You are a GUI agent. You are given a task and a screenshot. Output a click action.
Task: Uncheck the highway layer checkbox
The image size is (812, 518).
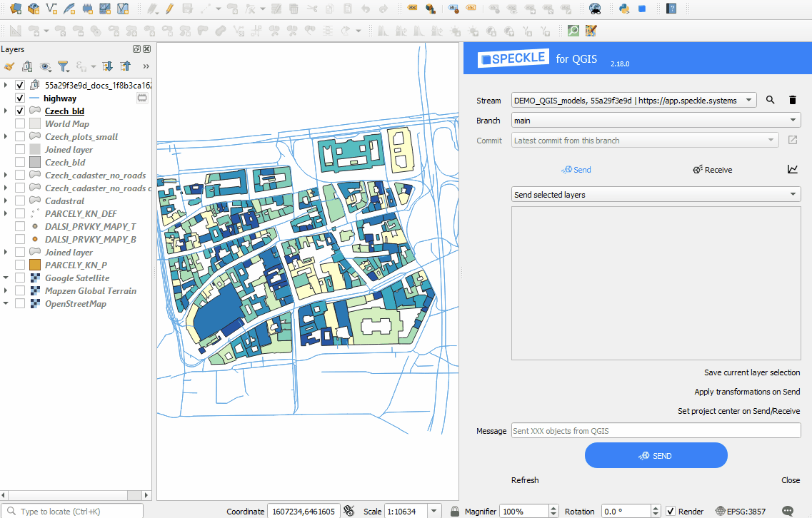click(20, 98)
